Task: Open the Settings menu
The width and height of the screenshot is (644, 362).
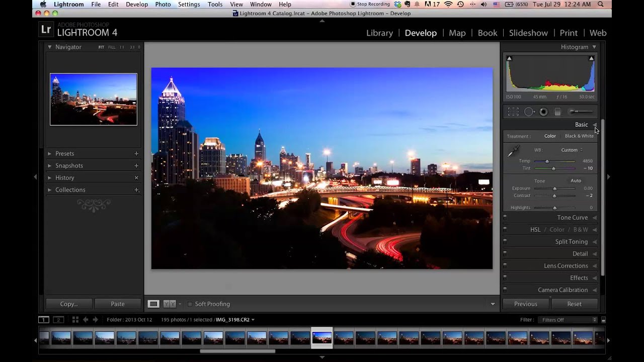Action: (189, 5)
